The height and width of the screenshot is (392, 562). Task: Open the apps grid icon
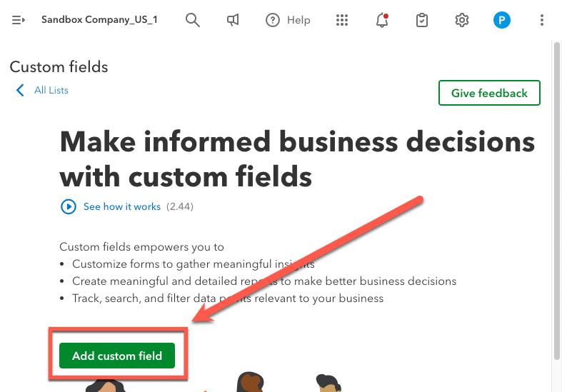tap(342, 20)
